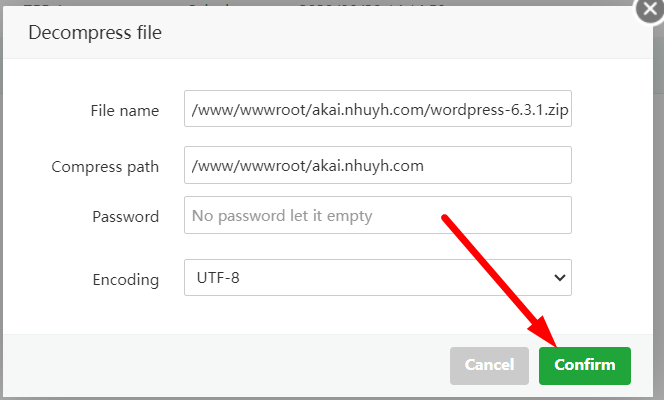The height and width of the screenshot is (400, 664).
Task: Click the 'Decompress file' dialog title
Action: tap(95, 33)
